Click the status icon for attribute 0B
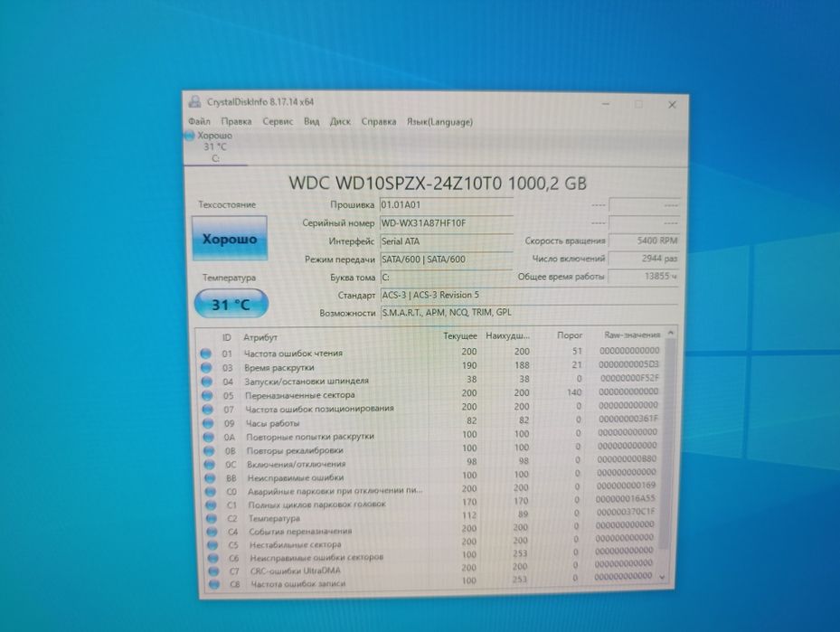 point(210,451)
